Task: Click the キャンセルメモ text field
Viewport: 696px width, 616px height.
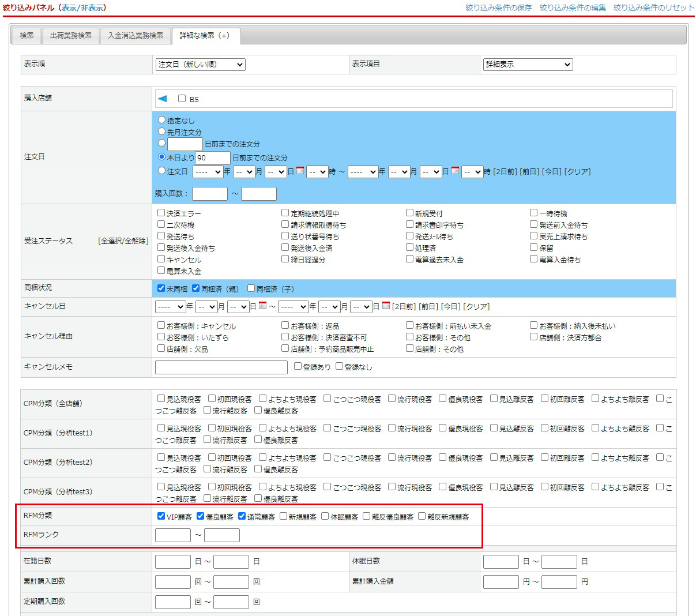Action: pyautogui.click(x=221, y=367)
